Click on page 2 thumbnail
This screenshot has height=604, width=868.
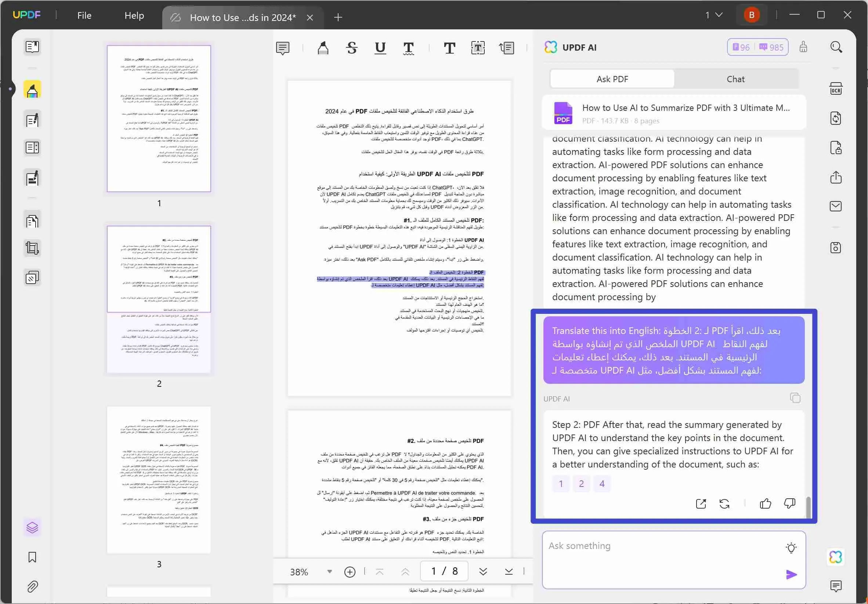point(160,299)
